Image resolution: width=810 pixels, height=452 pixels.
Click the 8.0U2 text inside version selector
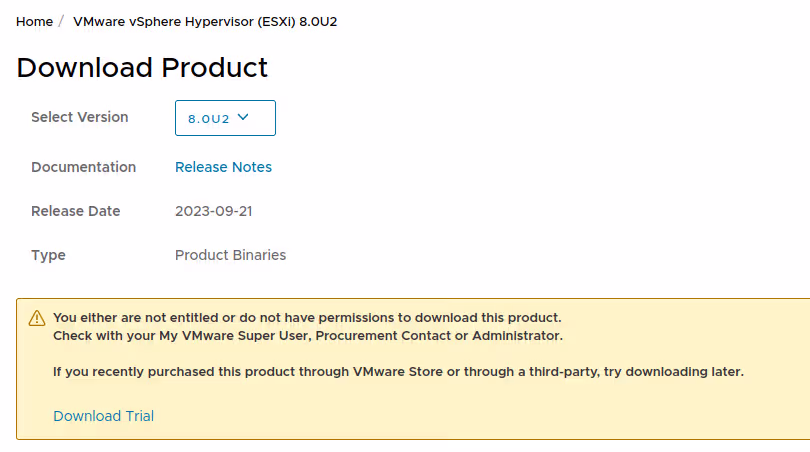point(209,119)
